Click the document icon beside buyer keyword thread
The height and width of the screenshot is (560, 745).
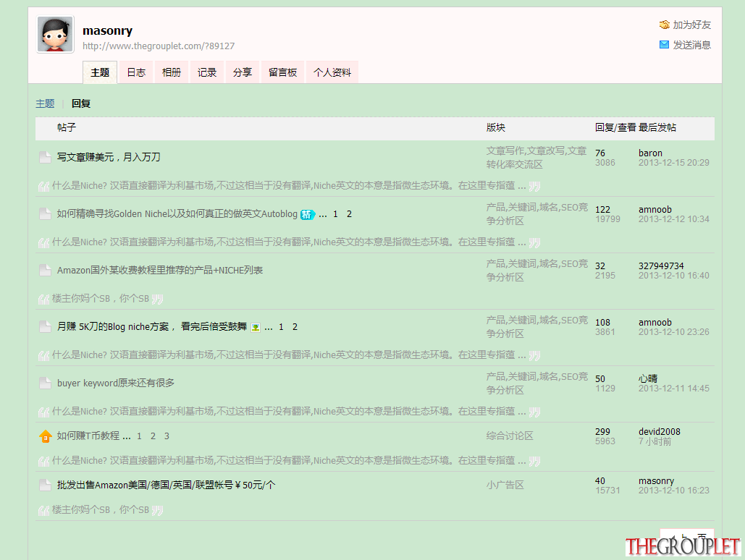pos(45,383)
